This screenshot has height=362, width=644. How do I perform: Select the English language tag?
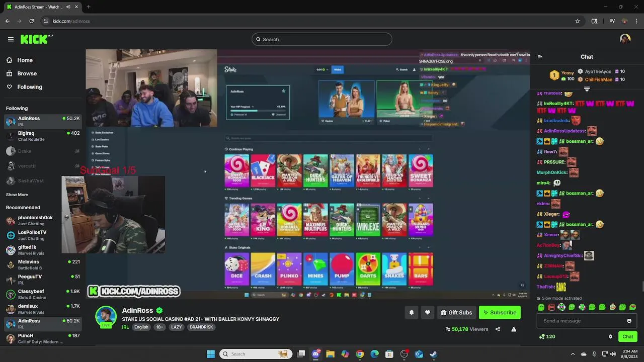coord(141,327)
